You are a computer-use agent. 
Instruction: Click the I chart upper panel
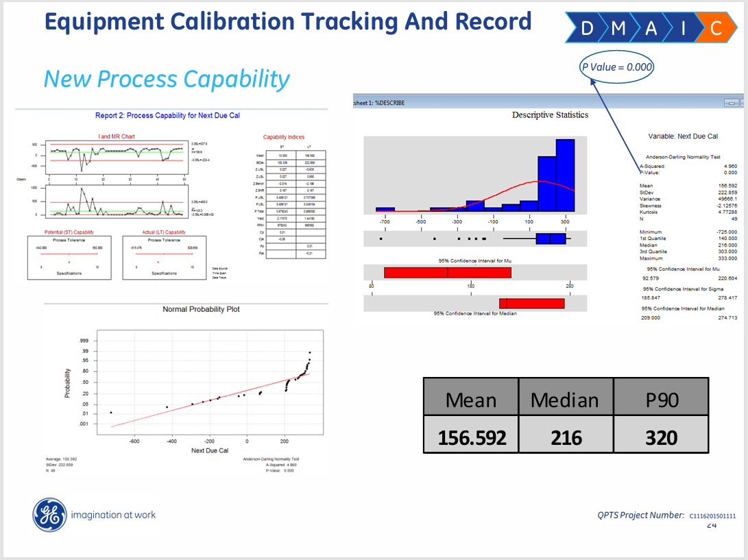coord(117,157)
